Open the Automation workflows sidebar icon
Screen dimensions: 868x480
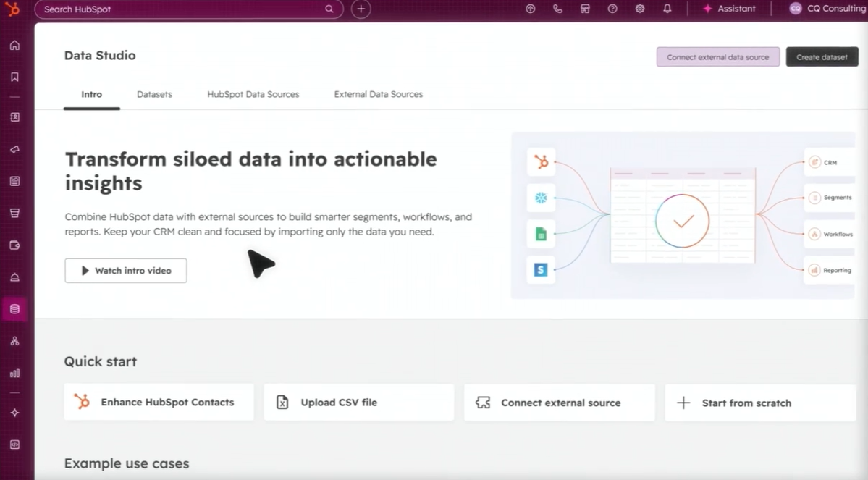[x=15, y=341]
